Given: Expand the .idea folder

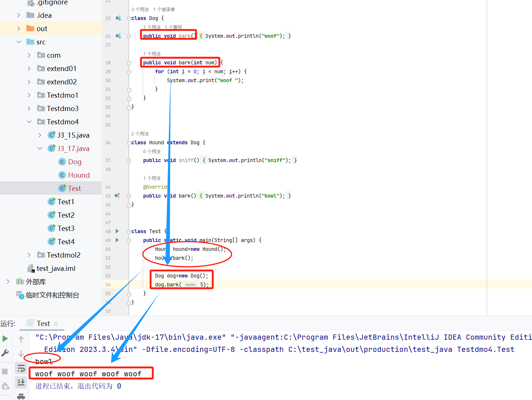Looking at the screenshot, I should (x=19, y=15).
